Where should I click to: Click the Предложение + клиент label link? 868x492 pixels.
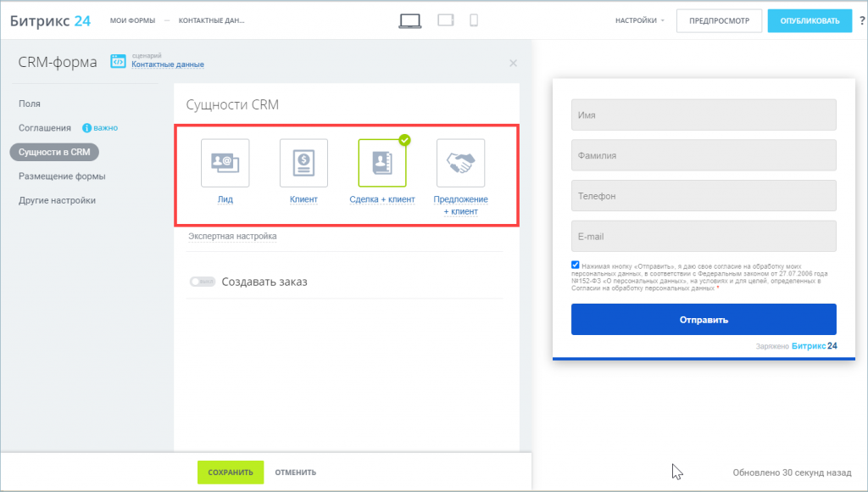[x=460, y=205]
